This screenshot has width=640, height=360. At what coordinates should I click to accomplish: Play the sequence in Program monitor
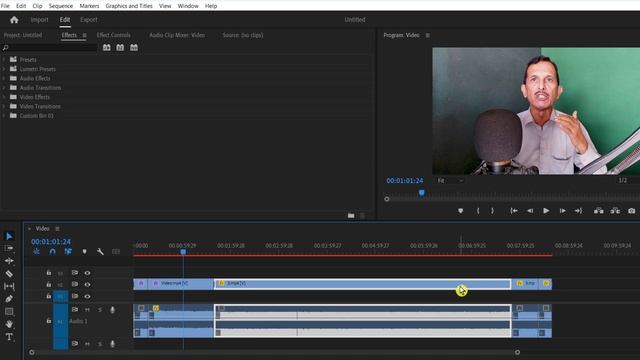click(546, 211)
